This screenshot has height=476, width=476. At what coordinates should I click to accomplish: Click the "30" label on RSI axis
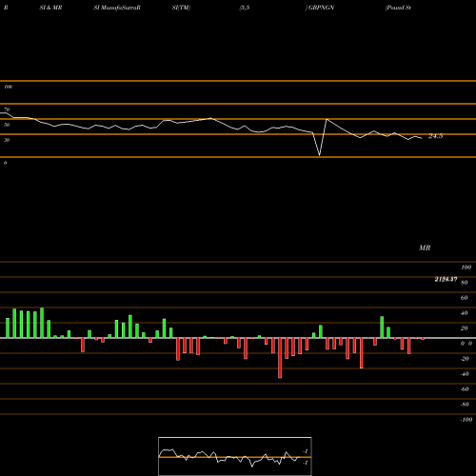pyautogui.click(x=7, y=140)
